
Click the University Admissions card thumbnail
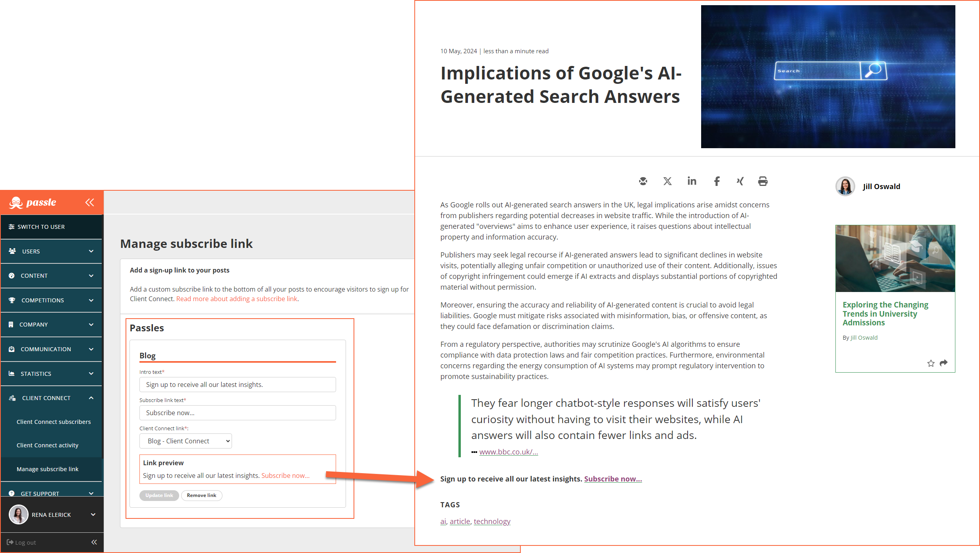click(895, 259)
